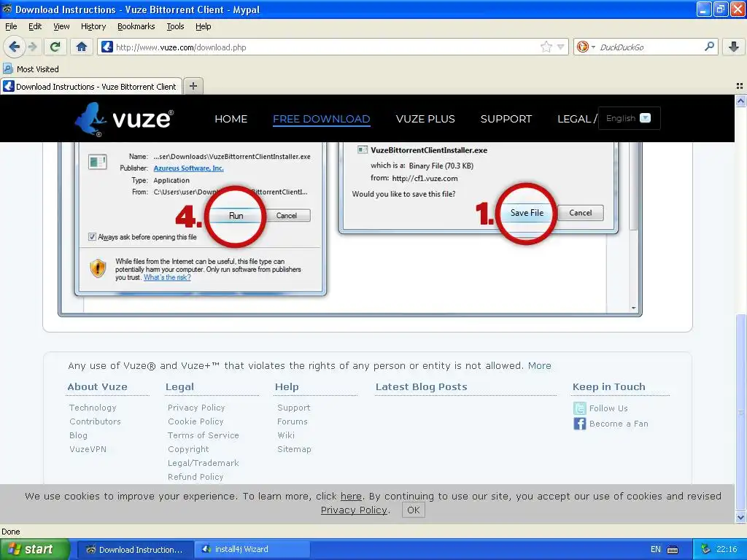The width and height of the screenshot is (747, 560).
Task: Open the Downloads arrow toolbar button
Action: click(x=734, y=47)
